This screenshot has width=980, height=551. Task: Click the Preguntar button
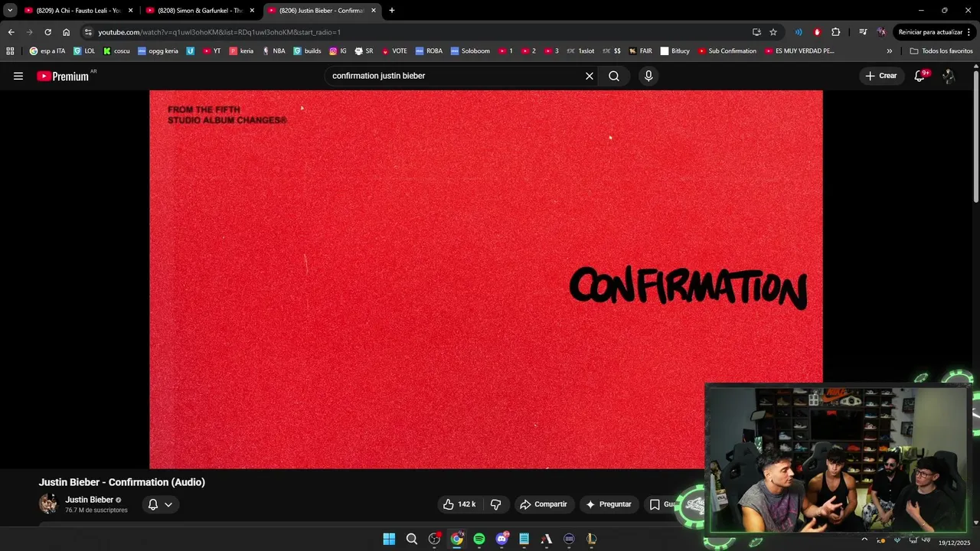point(609,504)
